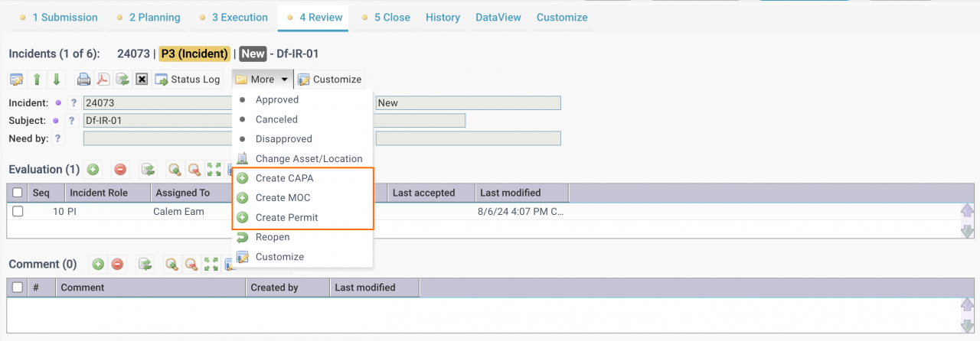The image size is (980, 341).
Task: Add a comment with the green plus icon
Action: coord(98,265)
